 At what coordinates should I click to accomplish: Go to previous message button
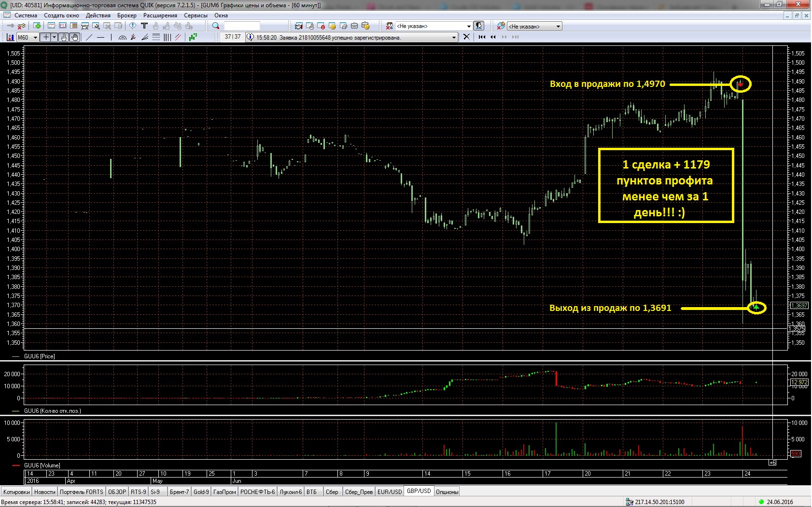(493, 37)
